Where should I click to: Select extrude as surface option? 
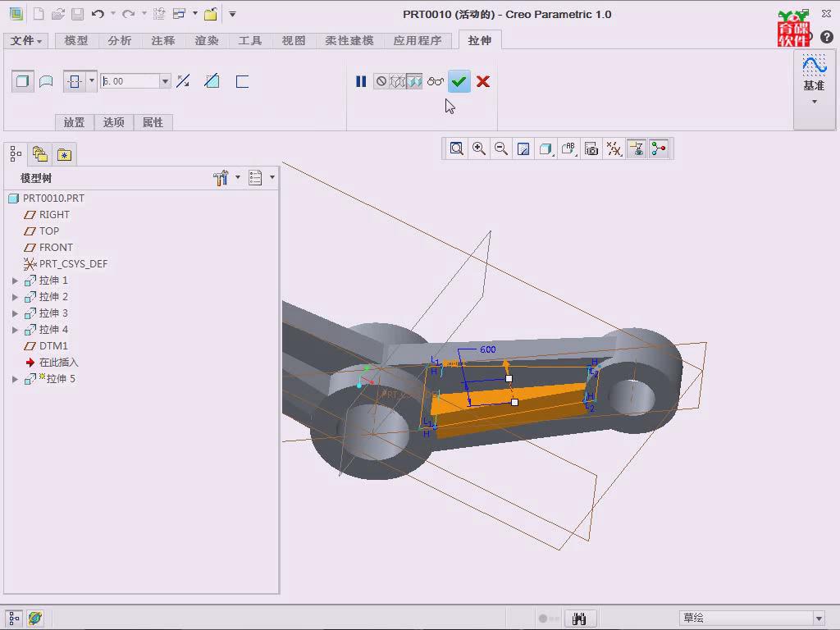click(47, 81)
